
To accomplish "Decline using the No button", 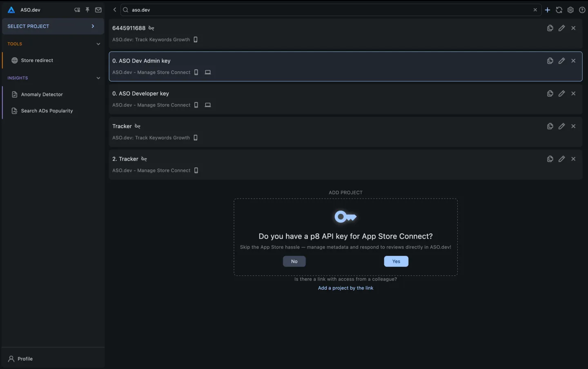I will 294,261.
